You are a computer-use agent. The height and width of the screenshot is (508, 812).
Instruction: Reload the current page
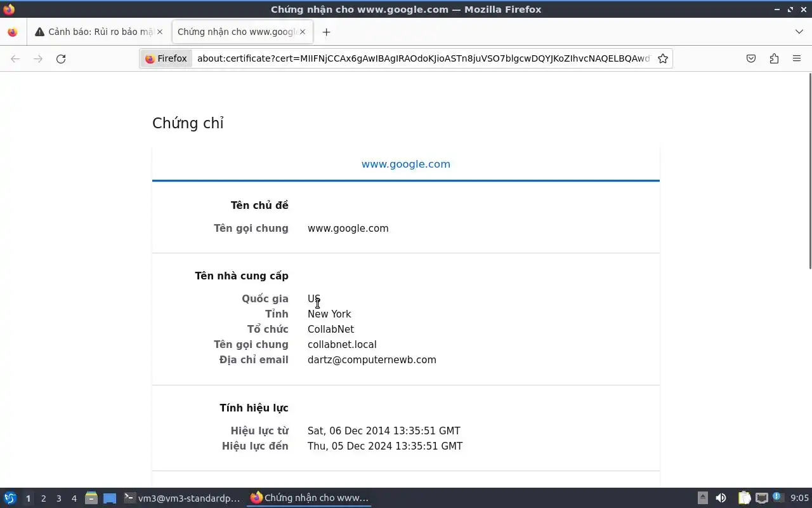point(61,58)
